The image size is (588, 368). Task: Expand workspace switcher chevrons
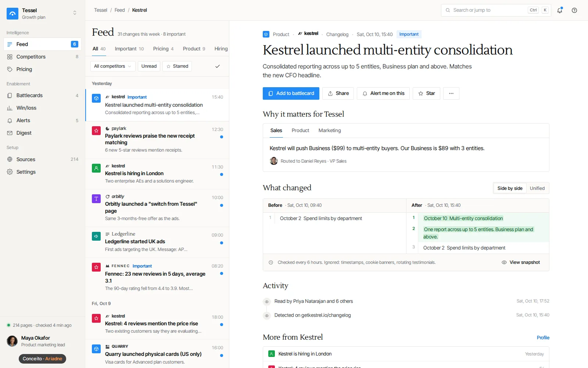pyautogui.click(x=75, y=13)
